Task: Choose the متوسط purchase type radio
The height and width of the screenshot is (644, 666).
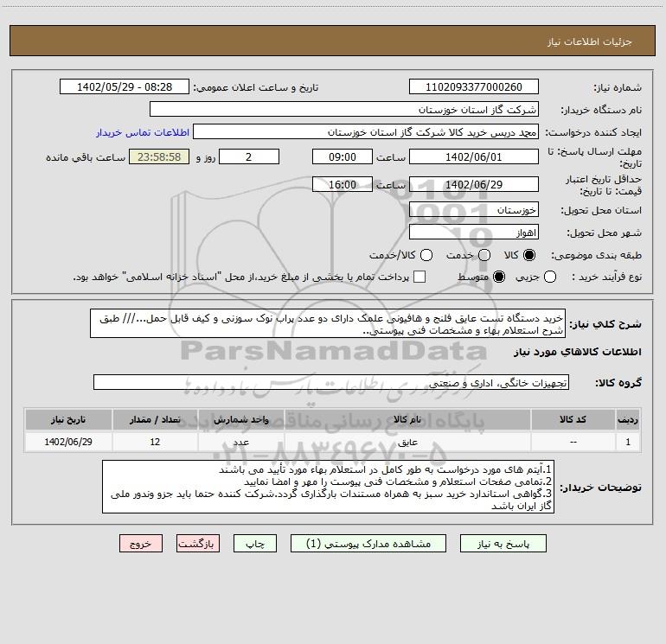Action: 499,277
